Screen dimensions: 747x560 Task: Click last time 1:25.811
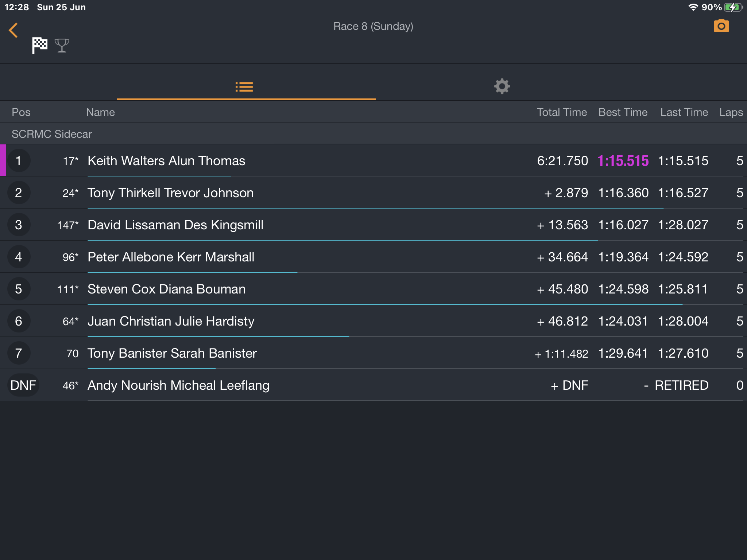683,289
